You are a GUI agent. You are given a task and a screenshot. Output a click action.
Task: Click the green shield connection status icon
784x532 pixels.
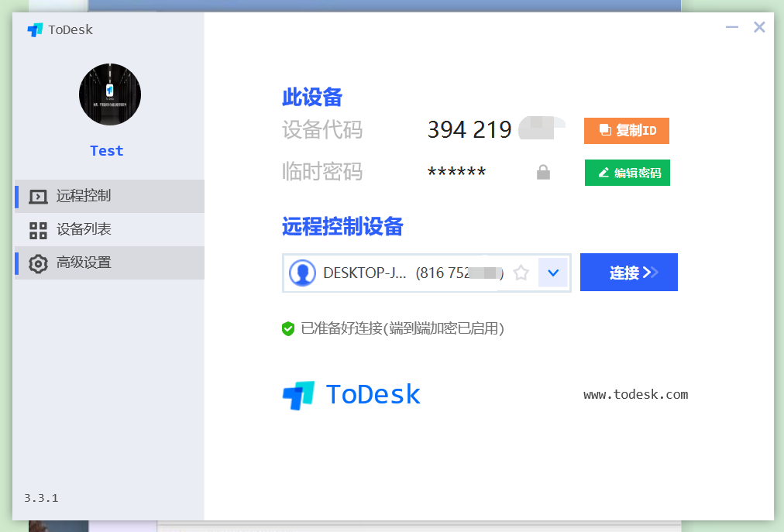[288, 328]
